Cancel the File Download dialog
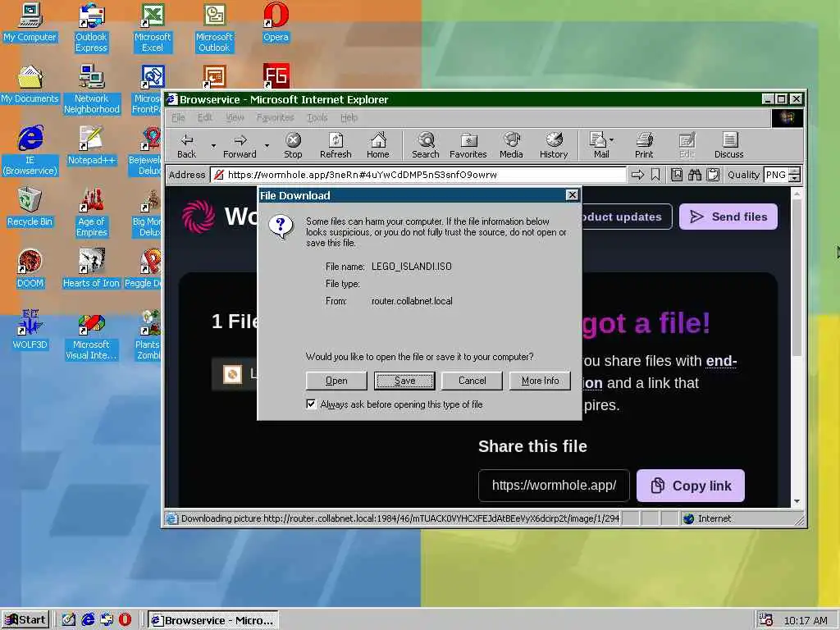Viewport: 840px width, 630px height. (x=472, y=381)
